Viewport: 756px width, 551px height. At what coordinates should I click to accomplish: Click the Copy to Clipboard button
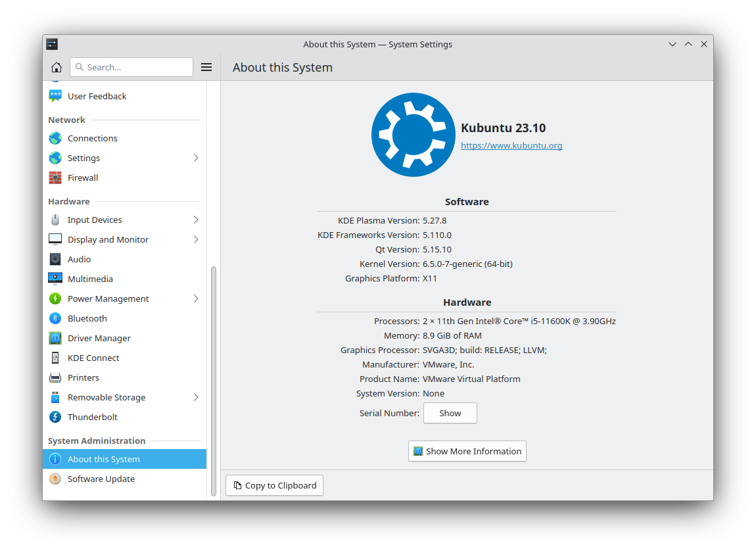coord(274,485)
